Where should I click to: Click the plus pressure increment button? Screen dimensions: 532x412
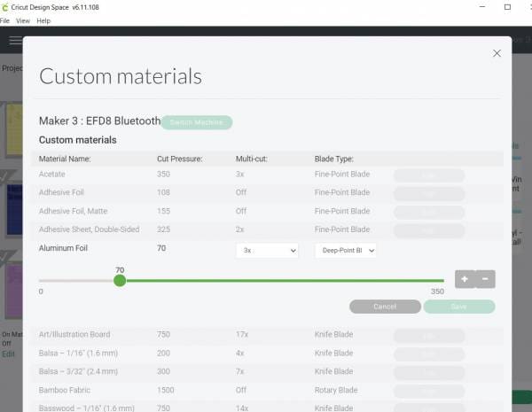pyautogui.click(x=465, y=279)
